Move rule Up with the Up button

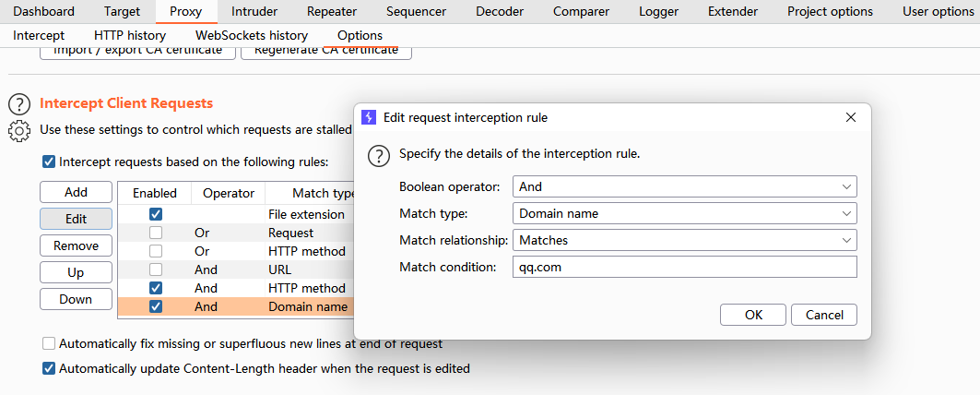(x=77, y=273)
